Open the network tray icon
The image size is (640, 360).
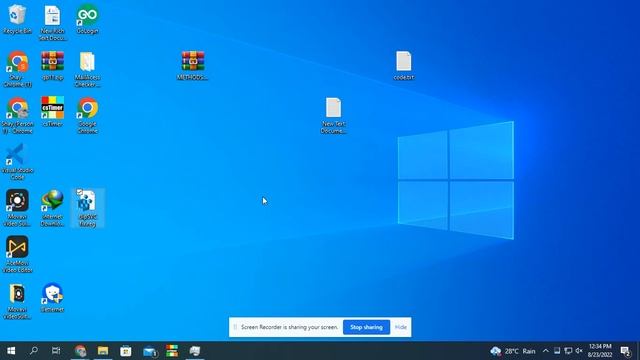tap(568, 351)
